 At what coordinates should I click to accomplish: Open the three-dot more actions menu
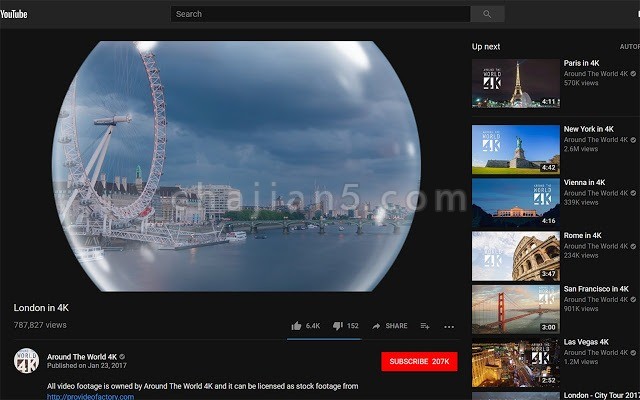click(449, 327)
